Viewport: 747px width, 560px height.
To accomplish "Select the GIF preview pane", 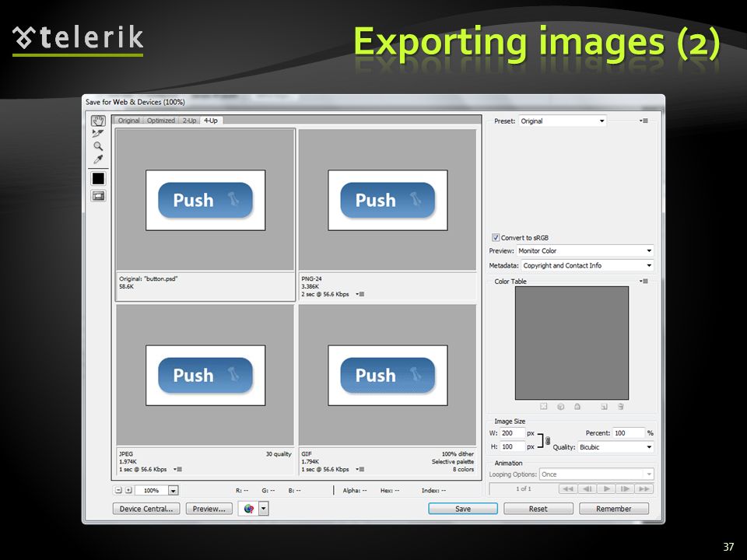I will click(x=388, y=390).
